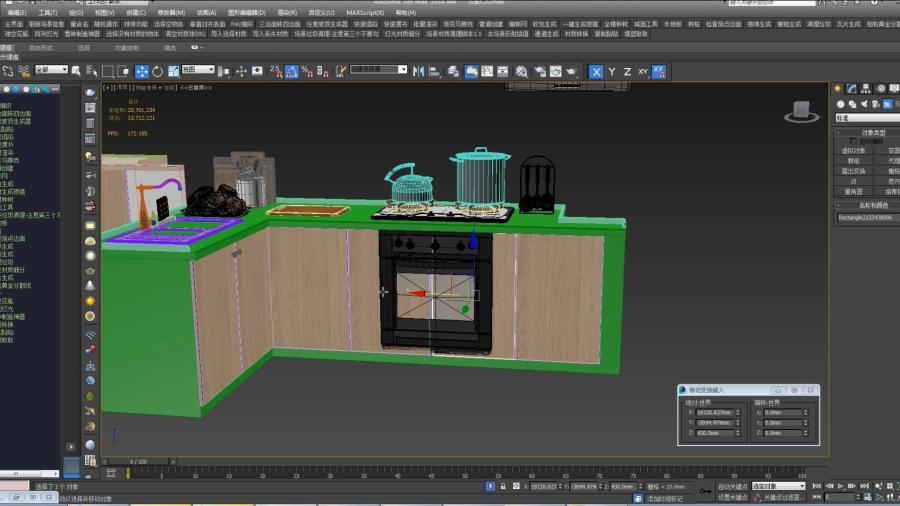Open the 工具(T) menu
Image resolution: width=900 pixels, height=506 pixels.
coord(48,12)
